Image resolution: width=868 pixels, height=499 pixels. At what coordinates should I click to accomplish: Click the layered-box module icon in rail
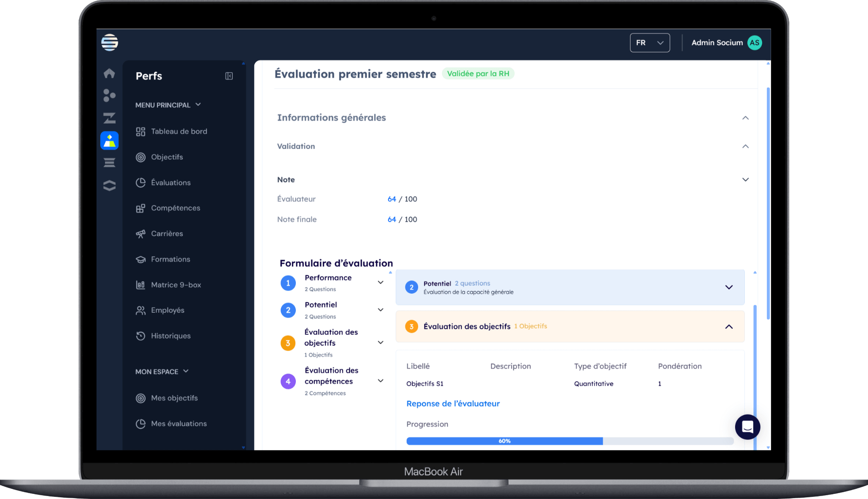[109, 185]
